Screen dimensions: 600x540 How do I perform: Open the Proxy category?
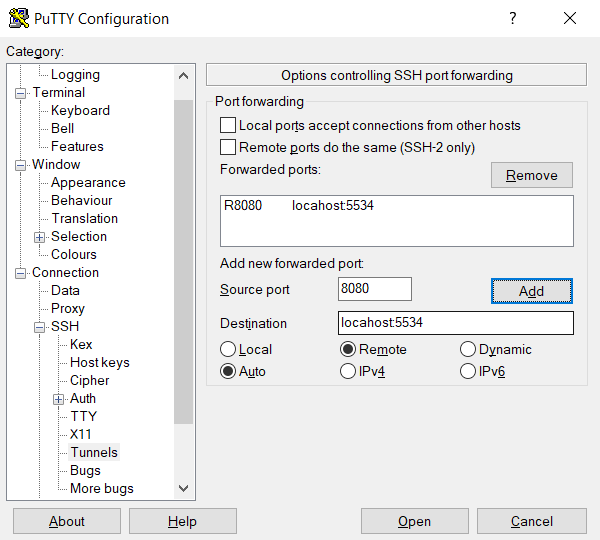coord(68,308)
